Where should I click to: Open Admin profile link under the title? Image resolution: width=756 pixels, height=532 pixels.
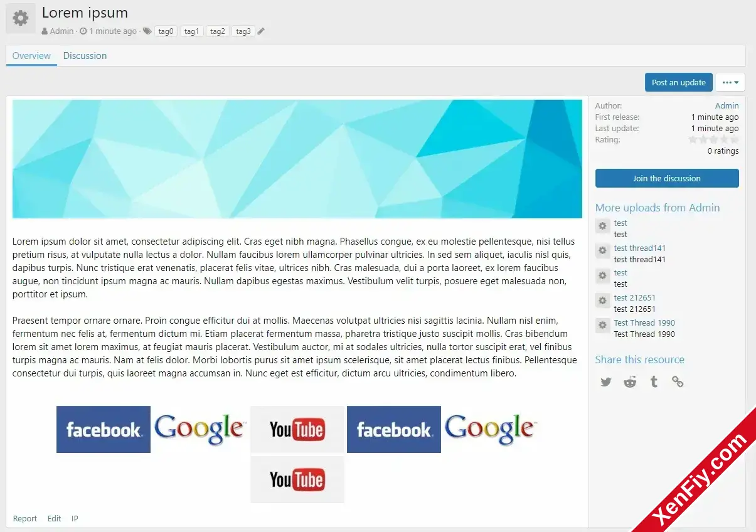[x=61, y=31]
